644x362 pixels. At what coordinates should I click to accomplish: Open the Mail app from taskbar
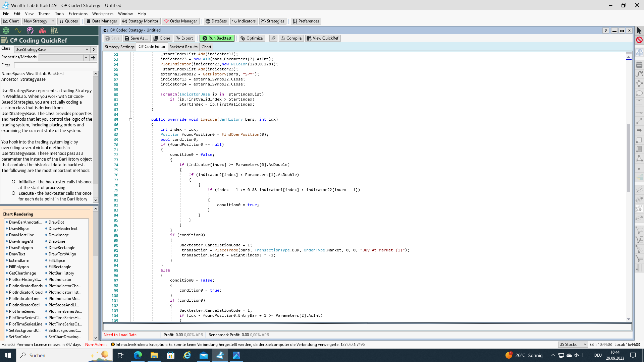click(x=204, y=355)
